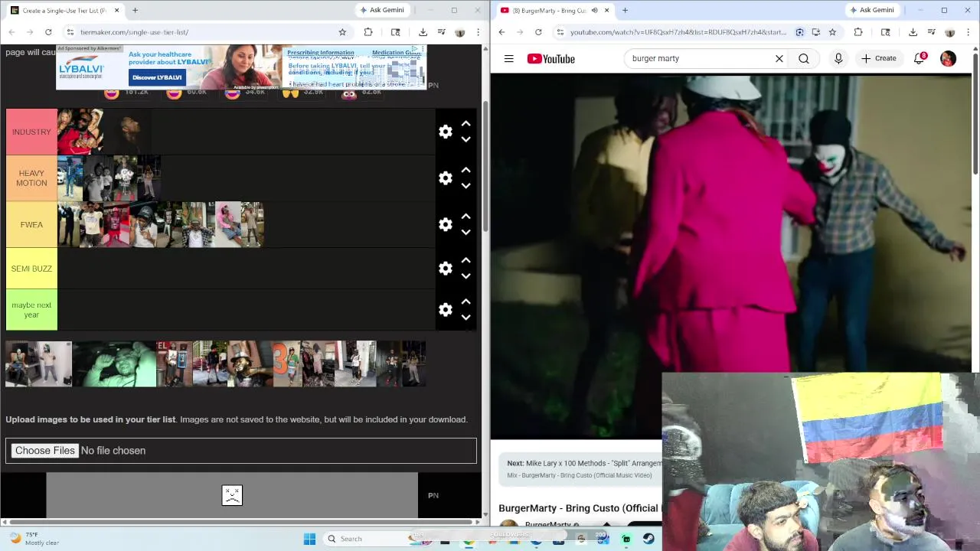The width and height of the screenshot is (980, 551).
Task: Open Steam from the taskbar
Action: pyautogui.click(x=648, y=539)
